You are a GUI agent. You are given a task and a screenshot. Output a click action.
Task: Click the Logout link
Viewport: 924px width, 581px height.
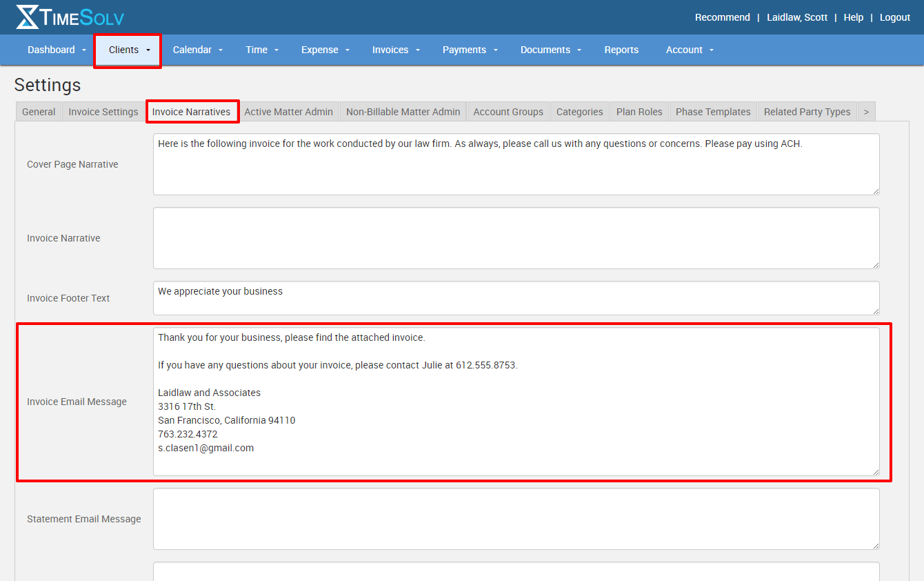click(x=894, y=17)
